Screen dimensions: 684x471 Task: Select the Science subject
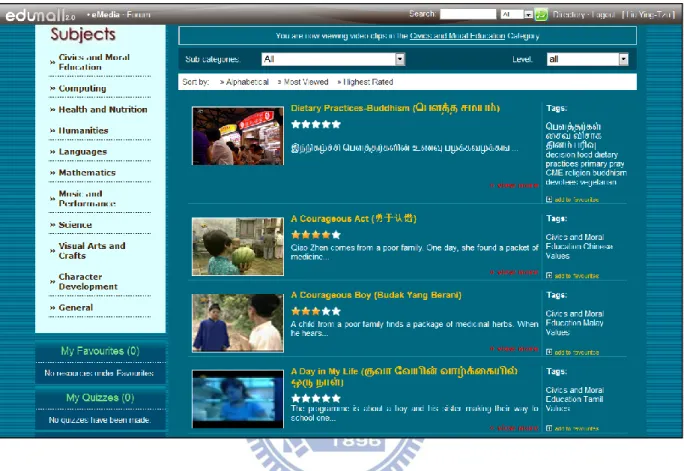(x=75, y=225)
